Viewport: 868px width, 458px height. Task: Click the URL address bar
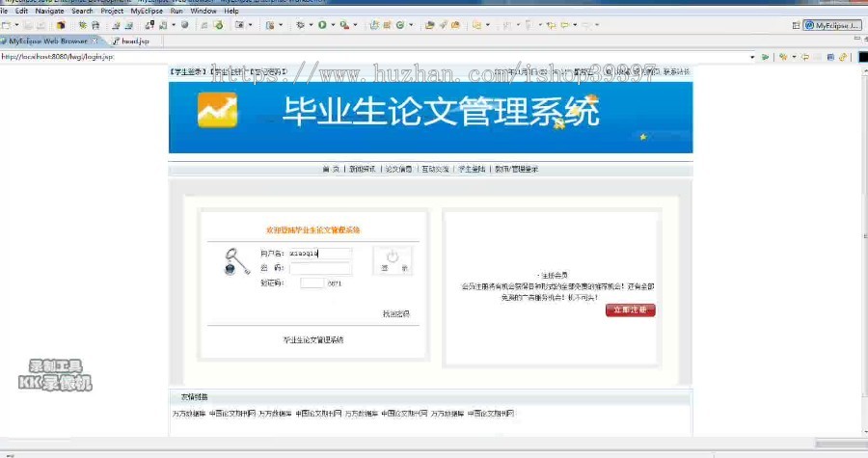pyautogui.click(x=374, y=57)
